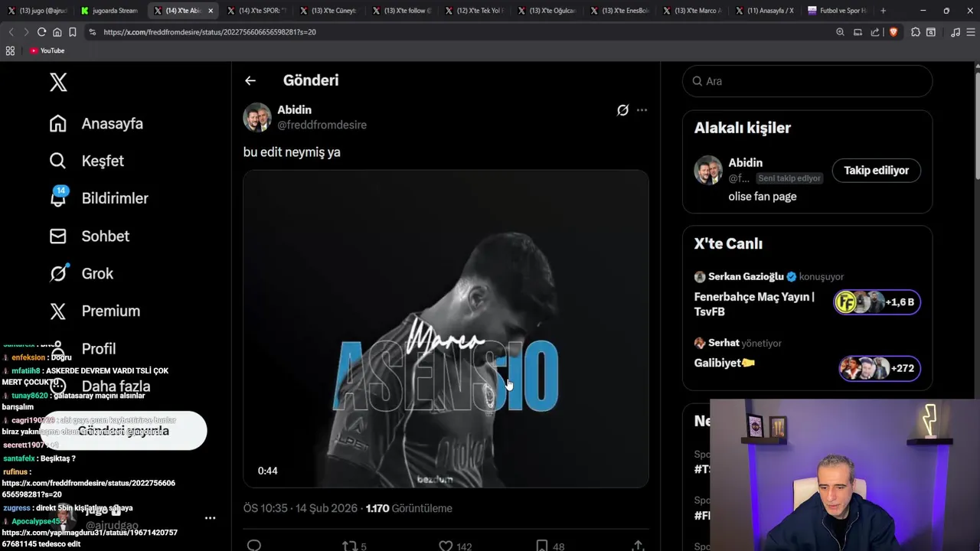Repost using the retweet icon

point(350,546)
